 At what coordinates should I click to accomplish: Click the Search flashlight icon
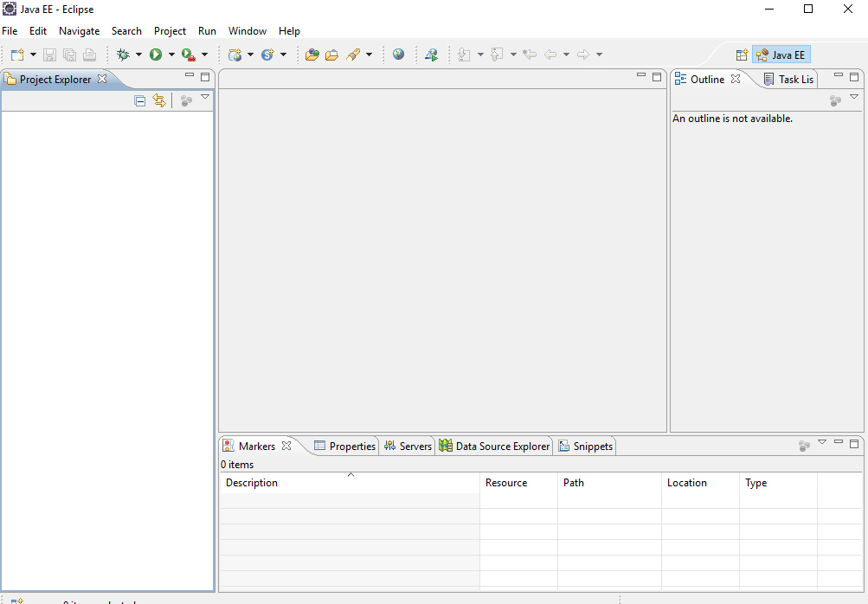pos(353,55)
